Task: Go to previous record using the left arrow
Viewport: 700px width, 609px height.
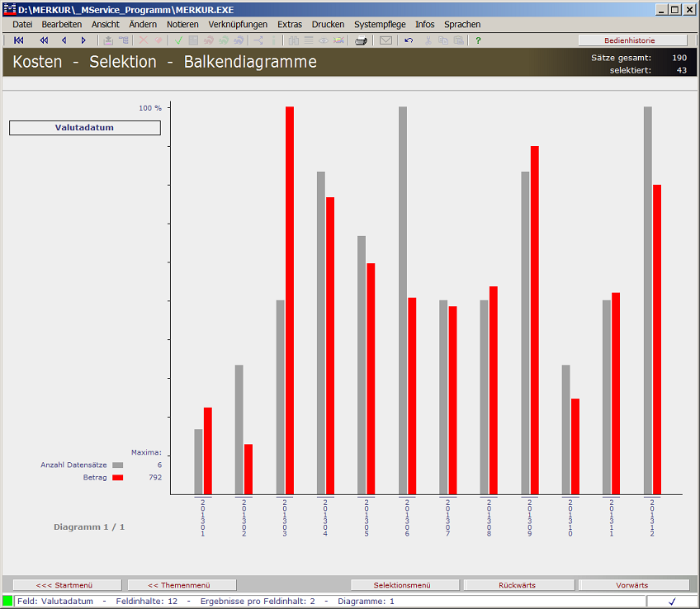Action: coord(64,40)
